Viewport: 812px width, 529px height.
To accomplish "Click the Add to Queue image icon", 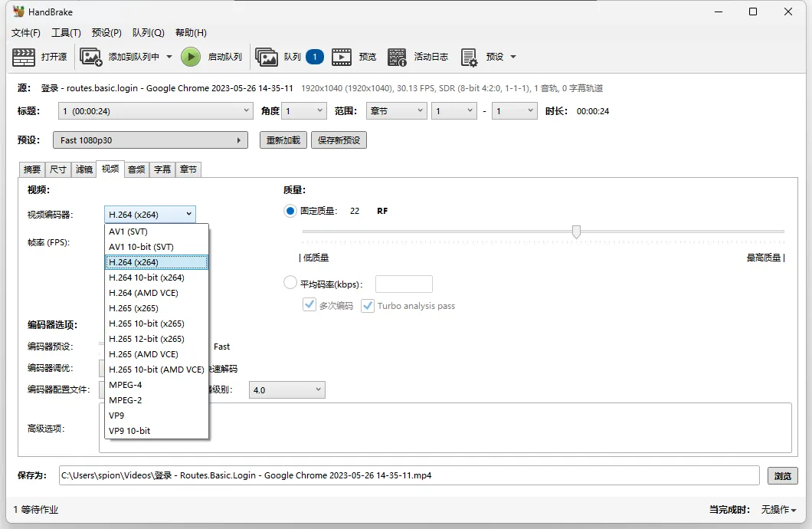I will click(x=90, y=57).
